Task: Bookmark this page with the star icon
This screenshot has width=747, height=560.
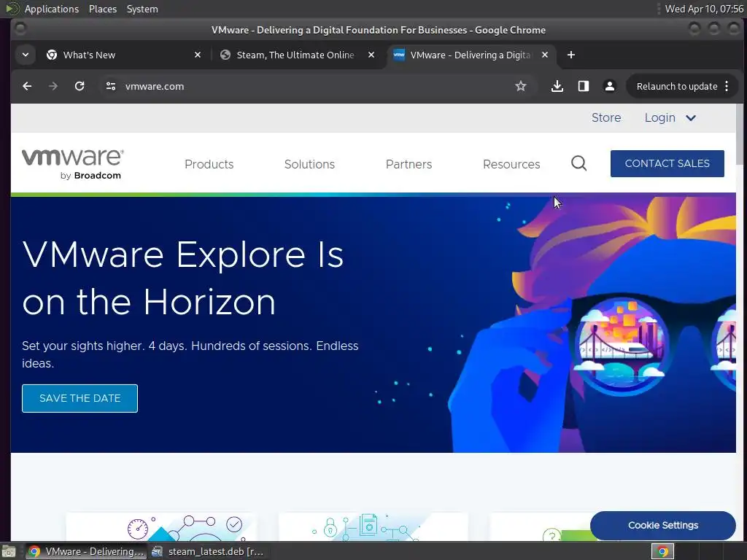Action: click(521, 86)
